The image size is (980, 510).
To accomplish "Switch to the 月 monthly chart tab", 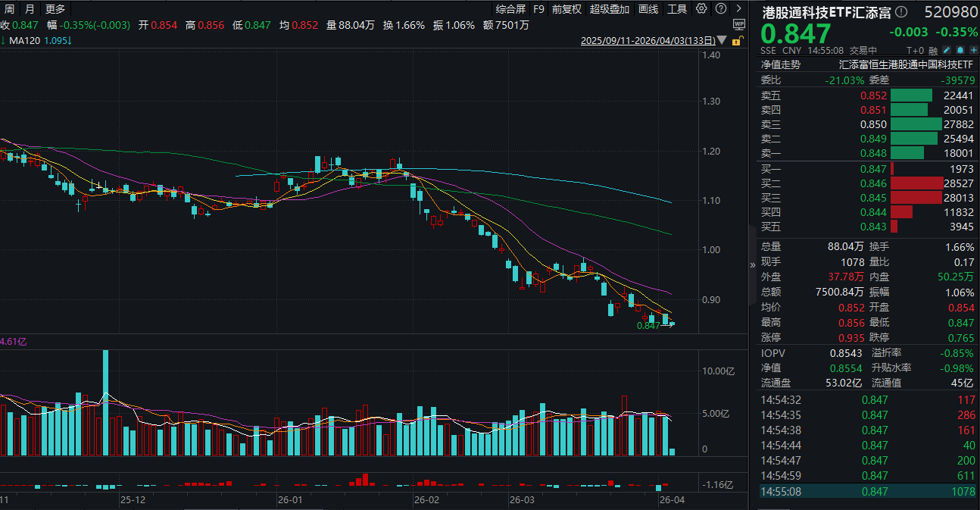I will coord(30,9).
